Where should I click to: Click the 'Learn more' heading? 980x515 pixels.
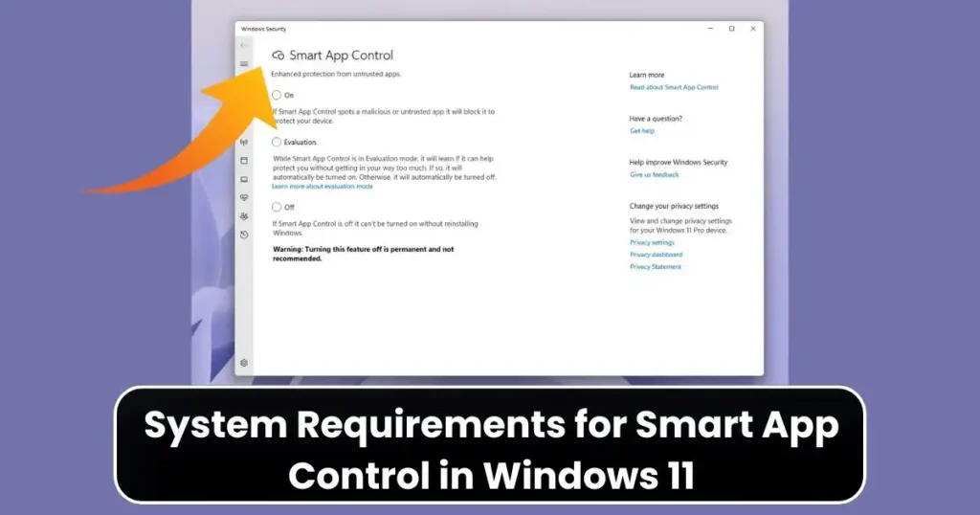point(647,75)
